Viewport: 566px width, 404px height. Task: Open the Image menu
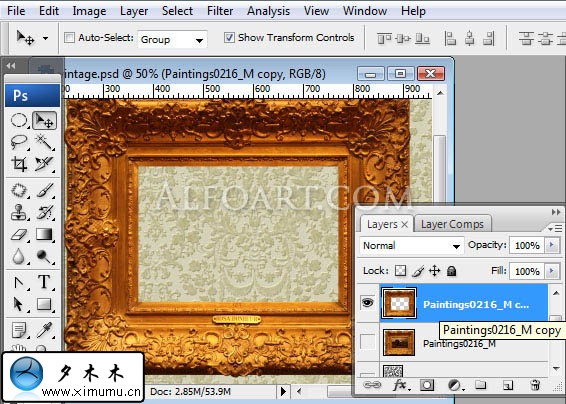pos(89,11)
